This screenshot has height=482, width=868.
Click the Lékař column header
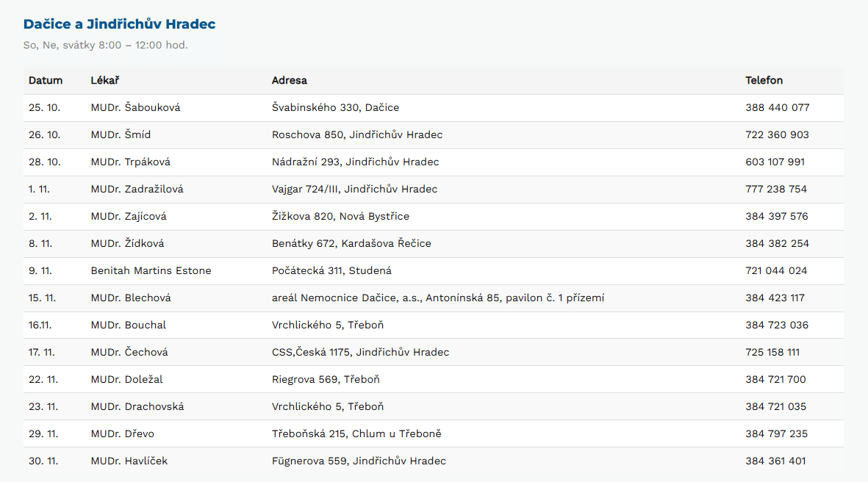click(105, 81)
